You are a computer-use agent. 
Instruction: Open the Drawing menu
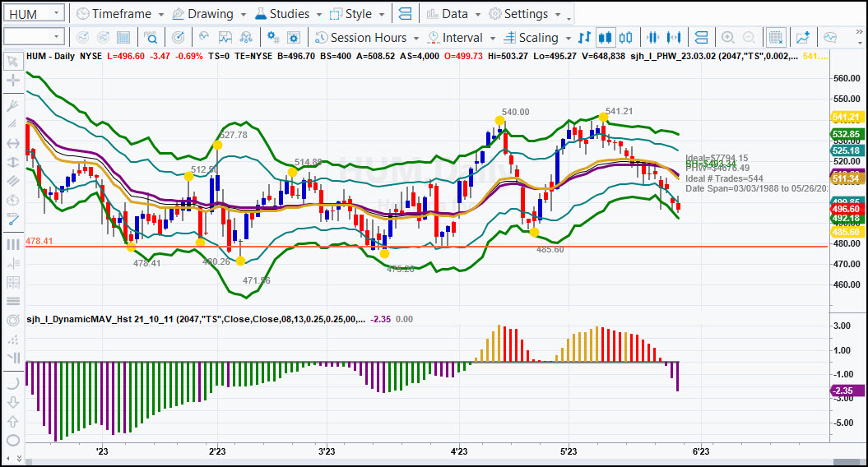coord(202,14)
